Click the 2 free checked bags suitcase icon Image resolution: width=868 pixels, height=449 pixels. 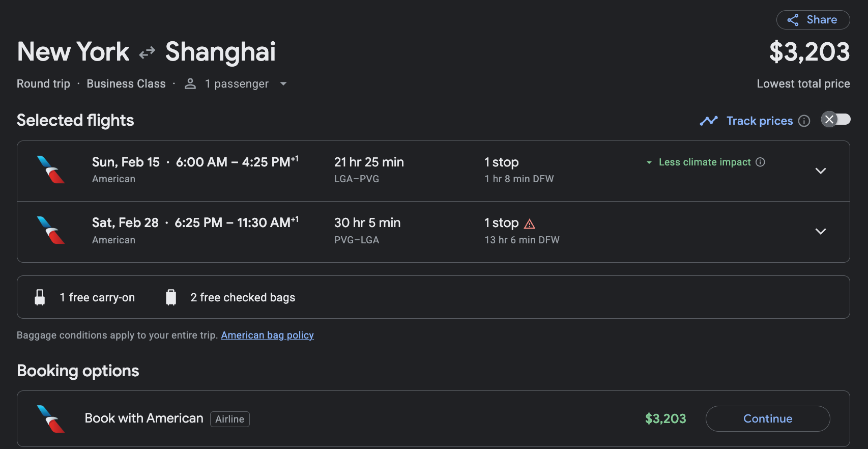(171, 297)
